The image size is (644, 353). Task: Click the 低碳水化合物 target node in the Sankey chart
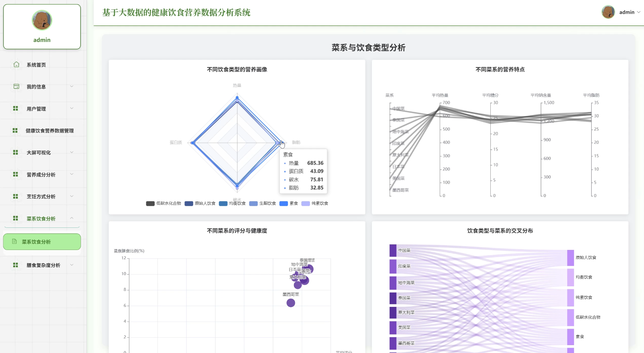tap(571, 317)
